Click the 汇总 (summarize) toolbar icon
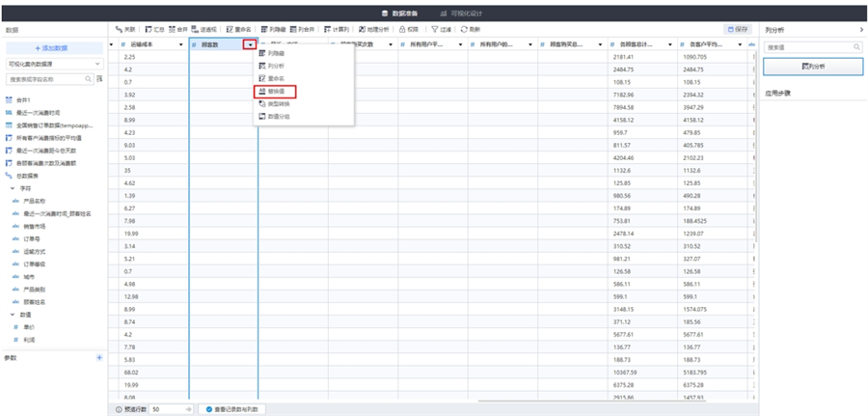 (152, 30)
